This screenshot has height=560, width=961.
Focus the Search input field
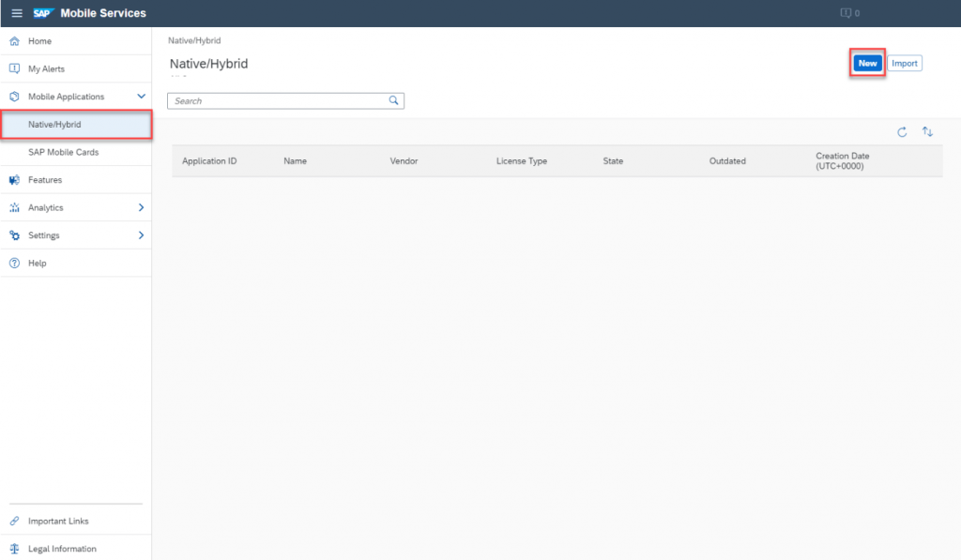coord(285,100)
